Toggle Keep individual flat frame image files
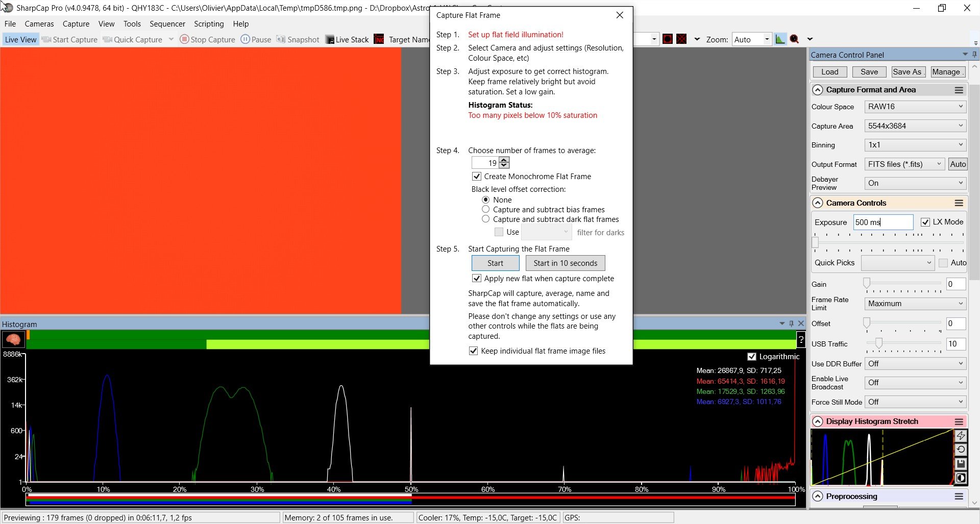 pos(474,351)
